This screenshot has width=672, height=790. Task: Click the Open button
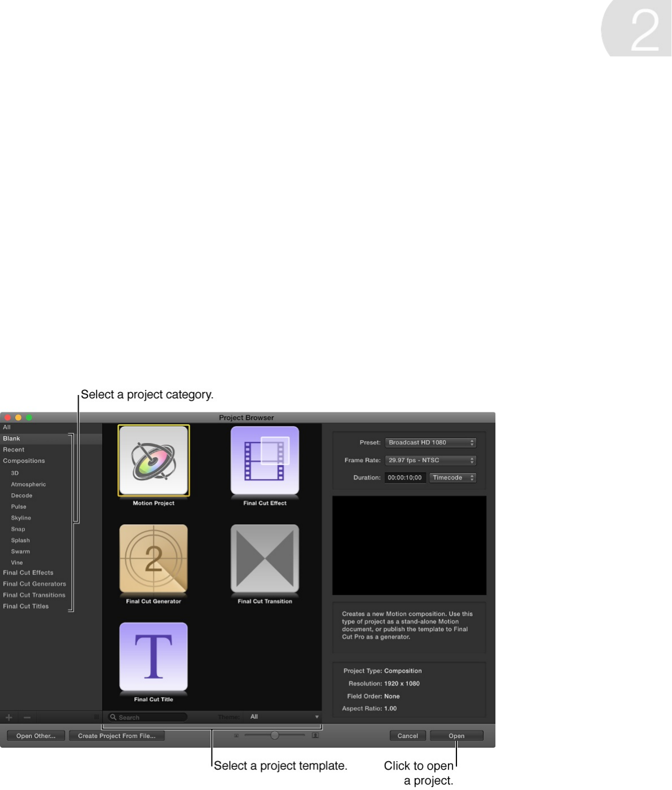pos(456,736)
